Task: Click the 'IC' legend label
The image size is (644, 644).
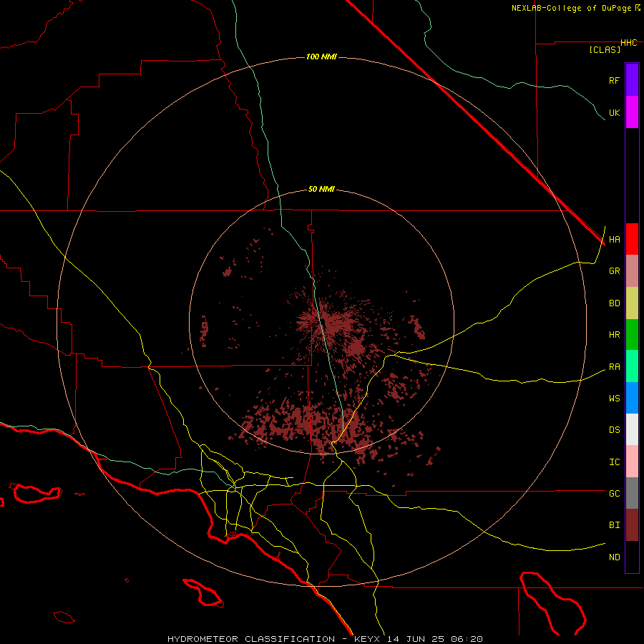Action: [614, 462]
